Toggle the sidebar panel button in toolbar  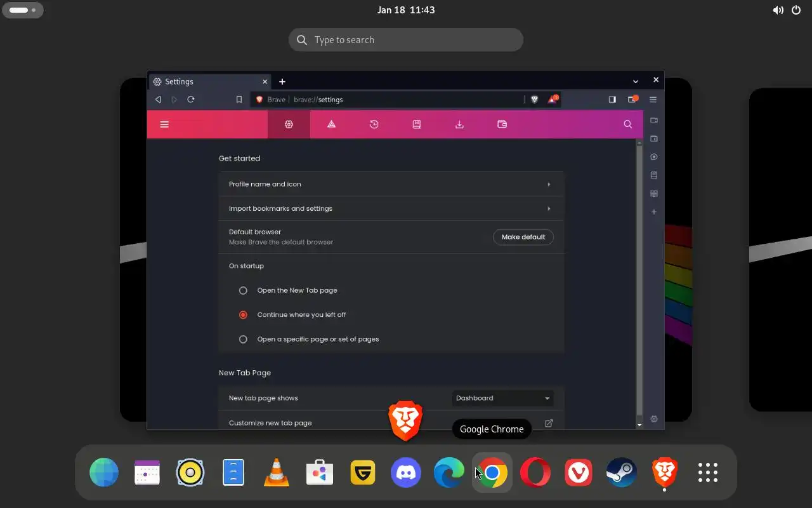click(612, 99)
